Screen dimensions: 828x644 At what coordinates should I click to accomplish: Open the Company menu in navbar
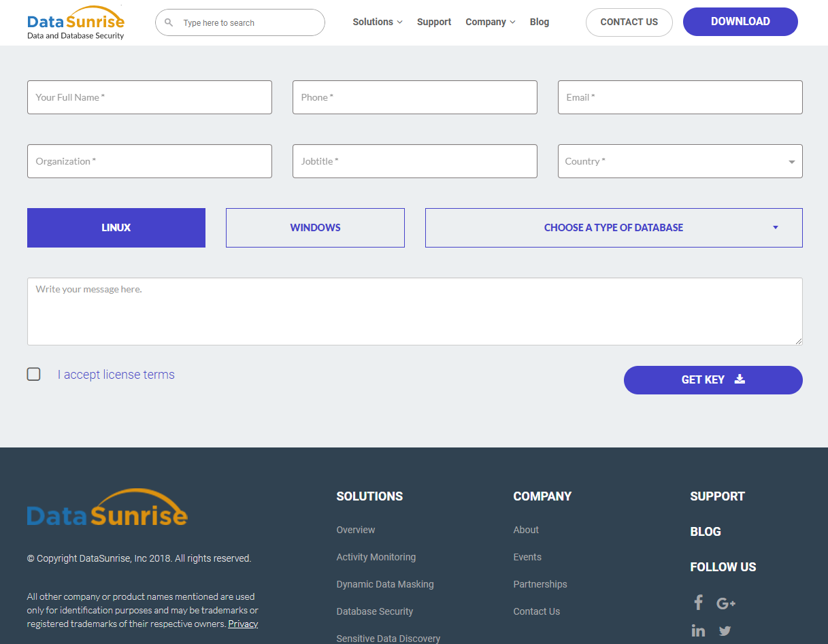490,22
